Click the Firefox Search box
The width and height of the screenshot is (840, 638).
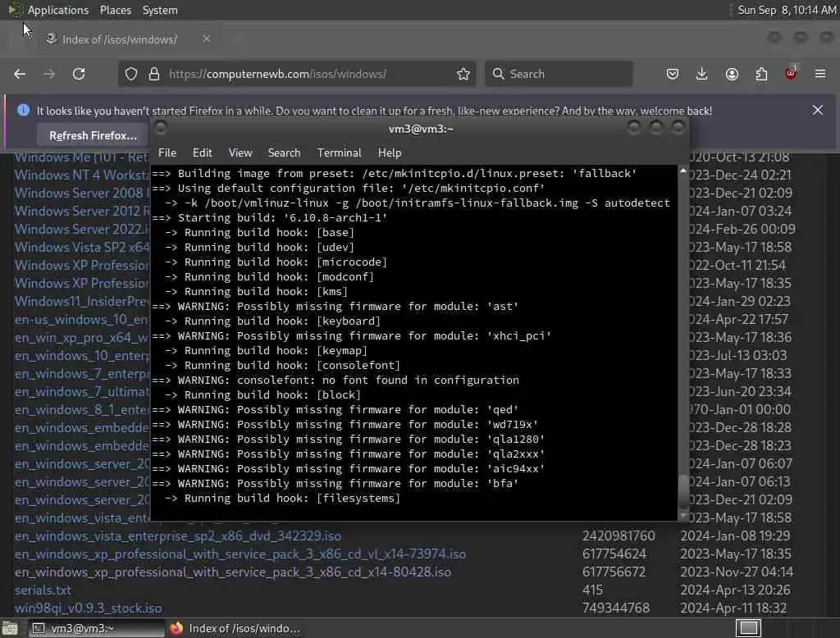559,74
